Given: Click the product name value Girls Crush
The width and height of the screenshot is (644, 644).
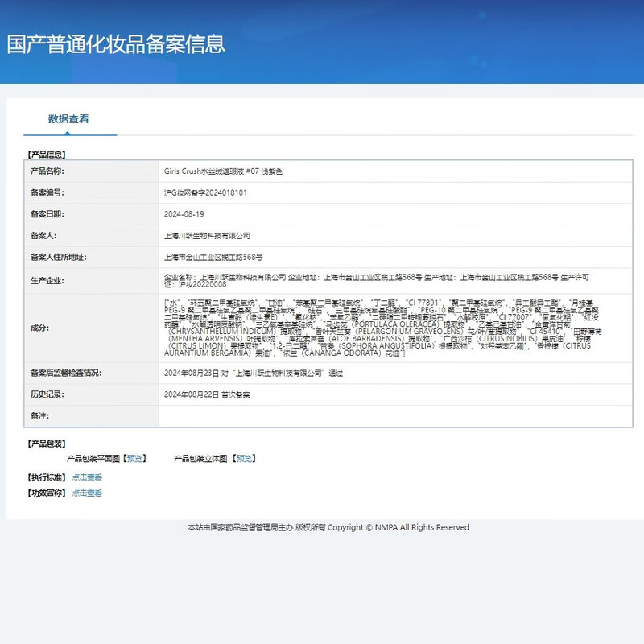Looking at the screenshot, I should point(223,171).
